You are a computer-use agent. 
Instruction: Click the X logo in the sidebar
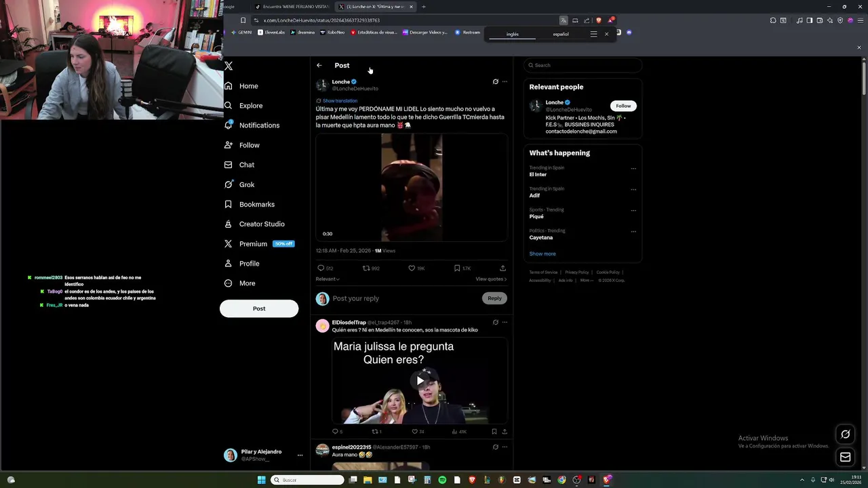[x=229, y=66]
